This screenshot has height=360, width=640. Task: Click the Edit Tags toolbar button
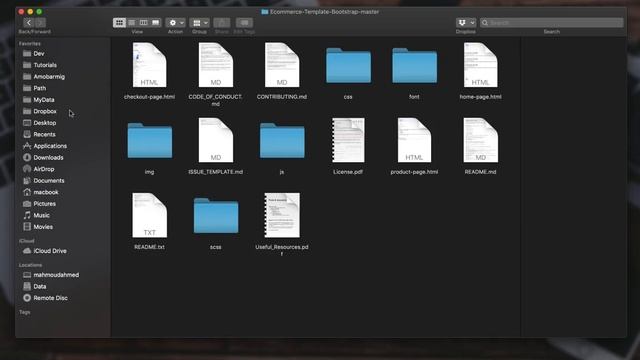[x=244, y=23]
